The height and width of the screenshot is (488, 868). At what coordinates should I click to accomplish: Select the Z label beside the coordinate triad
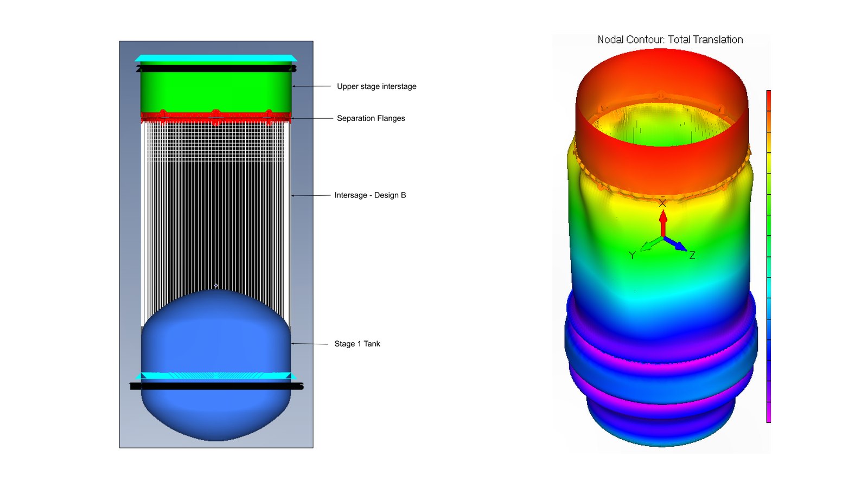[692, 255]
